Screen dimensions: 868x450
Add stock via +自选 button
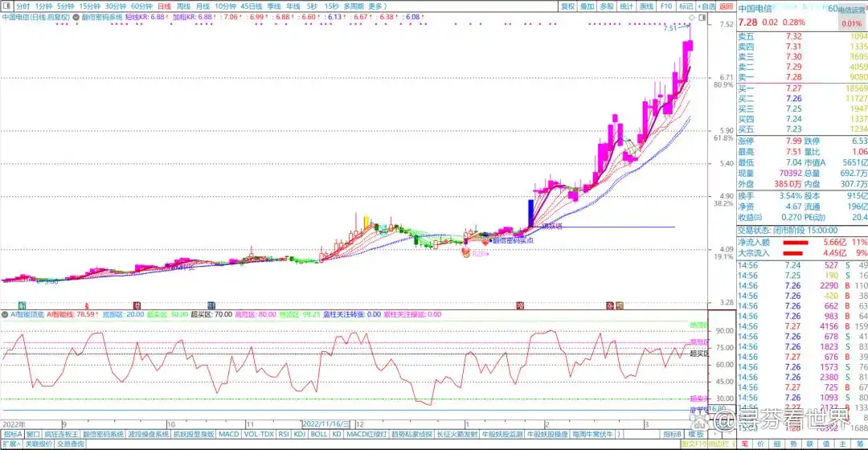(706, 6)
